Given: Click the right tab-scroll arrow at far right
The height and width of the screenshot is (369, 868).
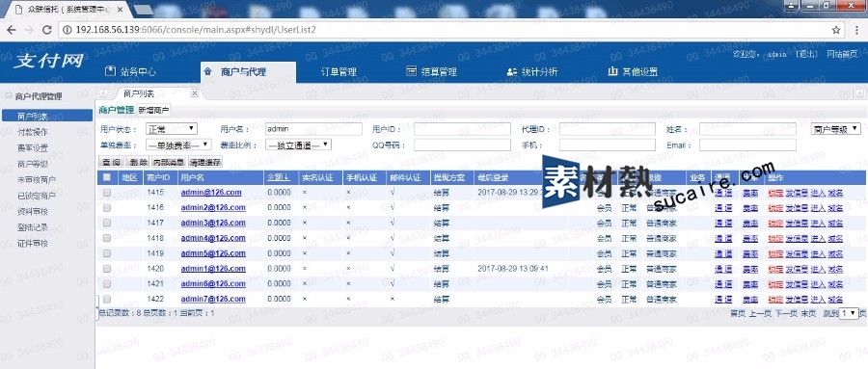Looking at the screenshot, I should [x=859, y=92].
